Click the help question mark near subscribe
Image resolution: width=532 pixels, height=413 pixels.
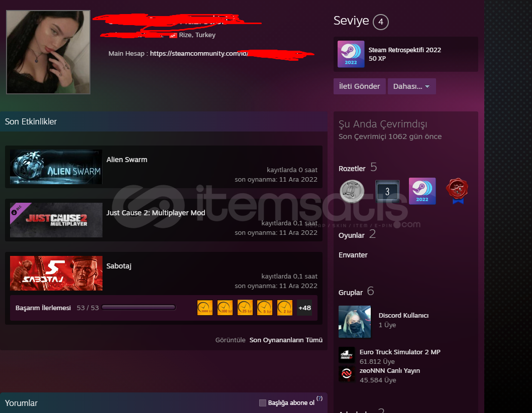(320, 398)
